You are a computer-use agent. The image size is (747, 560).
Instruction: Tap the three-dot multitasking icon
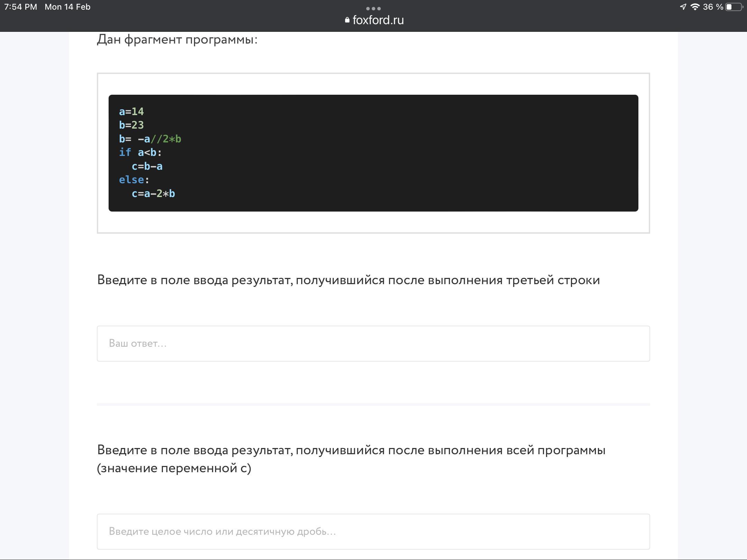pos(373,8)
